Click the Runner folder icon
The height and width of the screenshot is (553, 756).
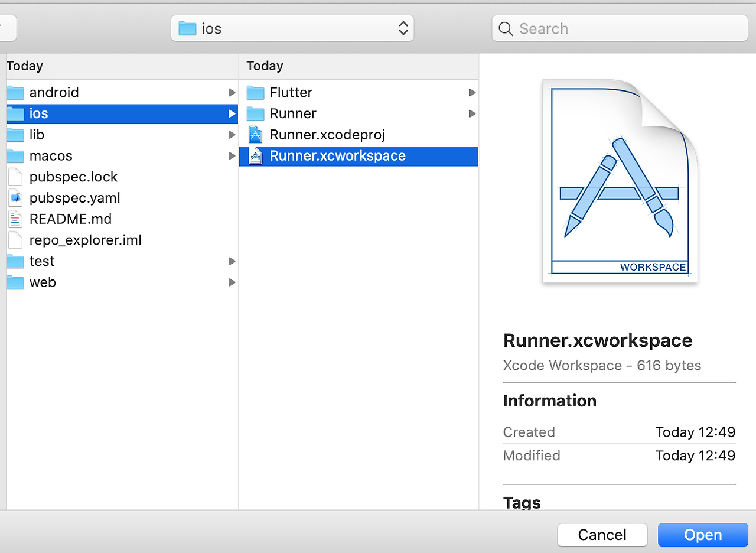[x=255, y=114]
